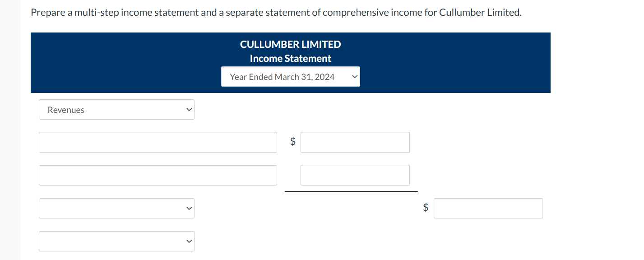Open the bottom-most empty dropdown selector
644x260 pixels.
click(116, 241)
